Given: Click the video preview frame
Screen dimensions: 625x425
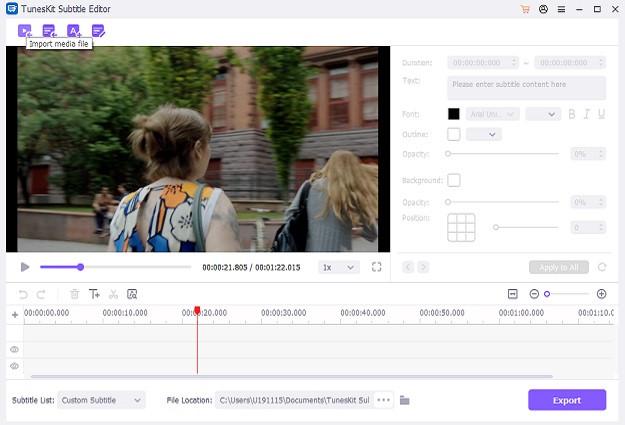Looking at the screenshot, I should [x=198, y=149].
